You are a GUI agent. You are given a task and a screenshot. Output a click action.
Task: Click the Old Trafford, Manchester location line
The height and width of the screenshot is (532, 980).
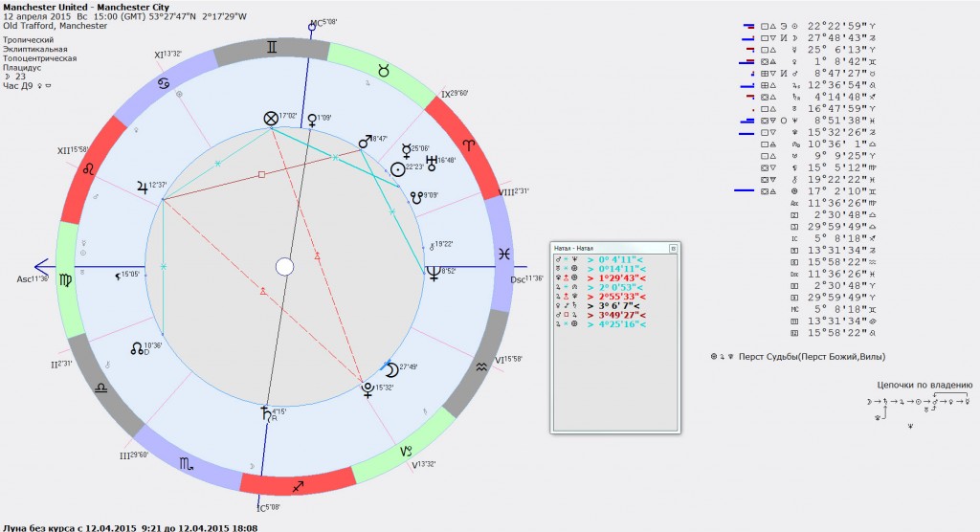55,26
